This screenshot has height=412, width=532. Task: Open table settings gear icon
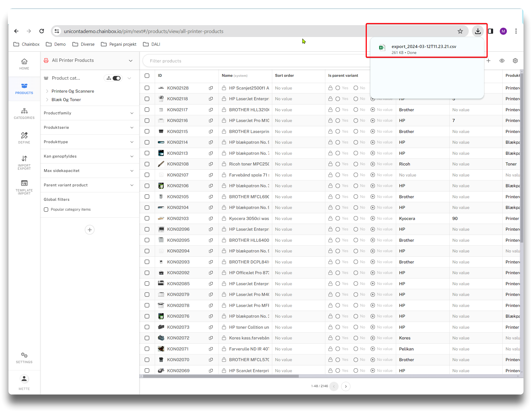(515, 61)
